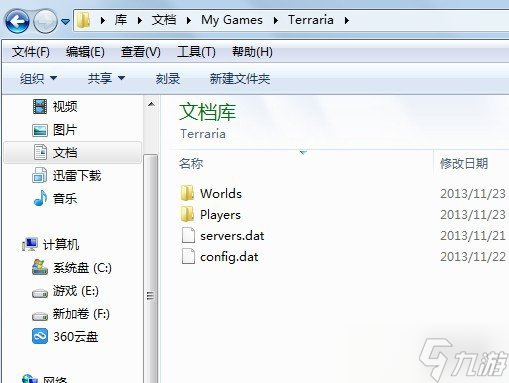Open the 组织 dropdown in the toolbar

[38, 79]
